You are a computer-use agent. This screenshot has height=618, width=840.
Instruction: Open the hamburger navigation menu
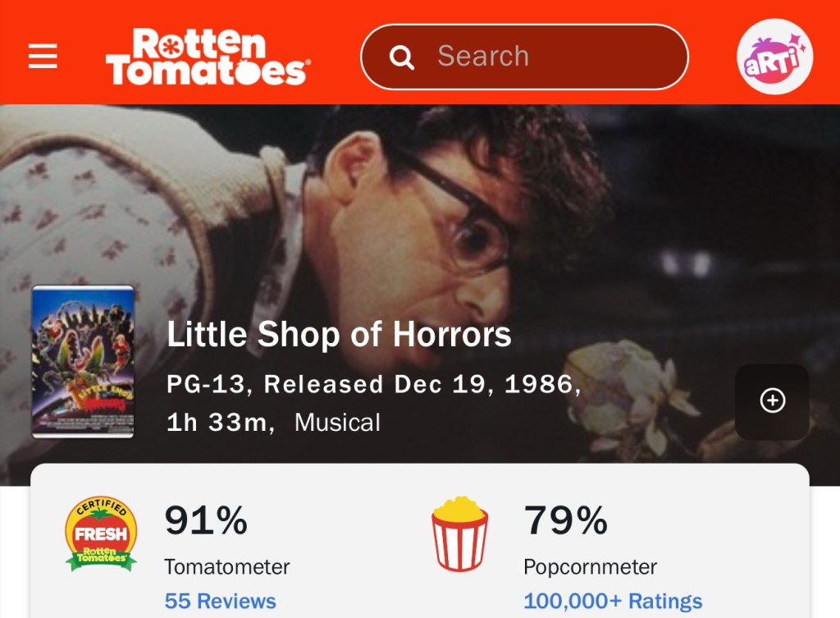tap(43, 56)
